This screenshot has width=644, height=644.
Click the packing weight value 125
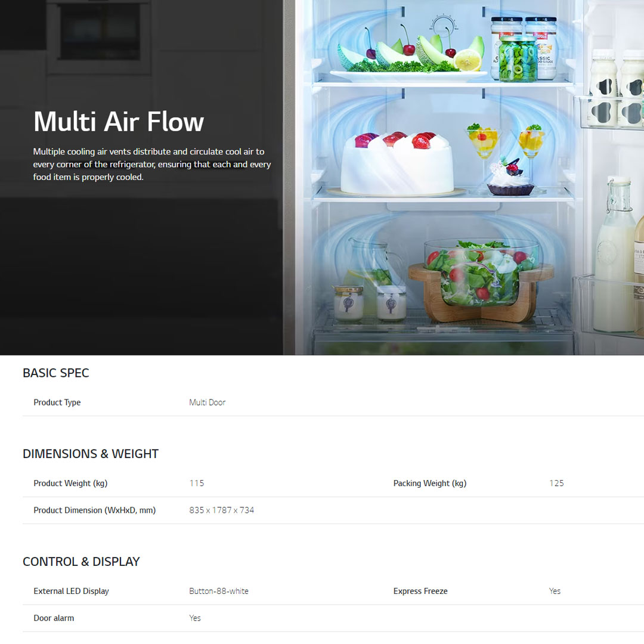click(556, 484)
